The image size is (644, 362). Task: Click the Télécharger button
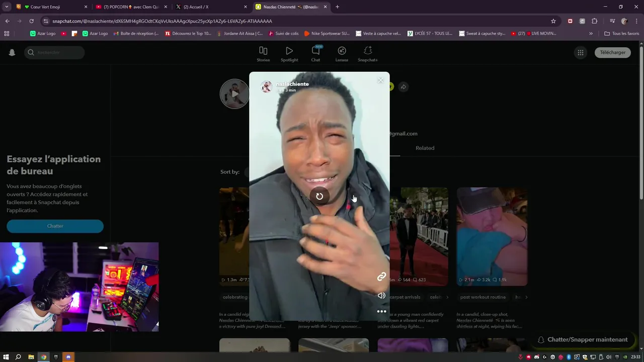612,52
